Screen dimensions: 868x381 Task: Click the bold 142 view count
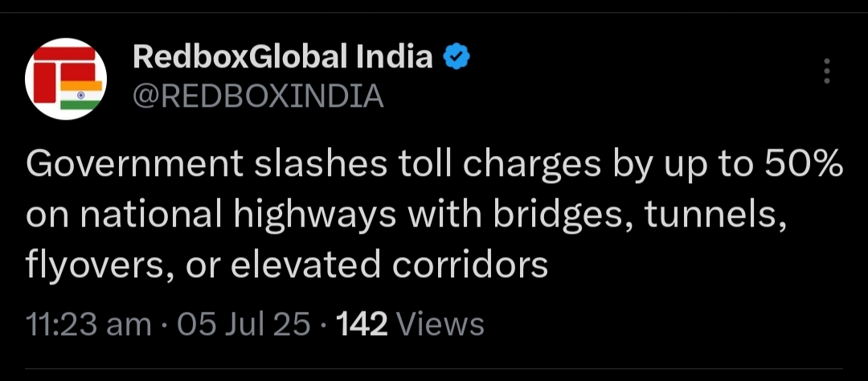point(361,325)
